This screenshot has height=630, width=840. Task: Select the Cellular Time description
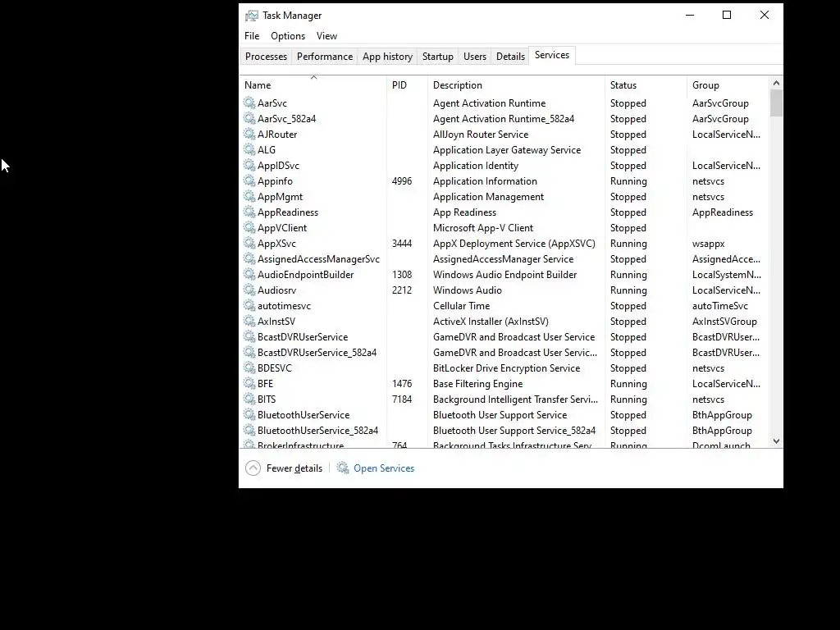tap(461, 306)
